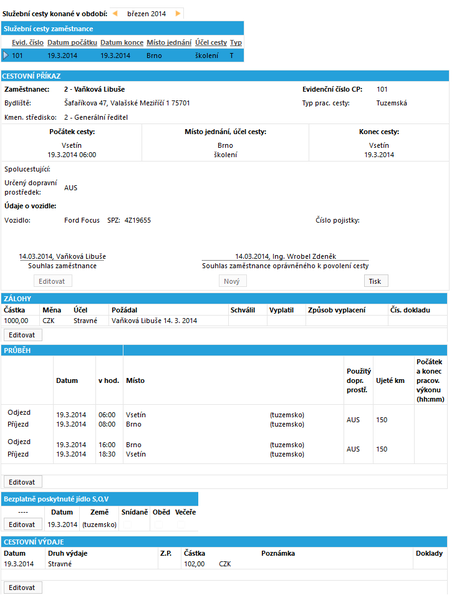472x600 pixels.
Task: Print the travel order with Tisk
Action: (x=375, y=281)
